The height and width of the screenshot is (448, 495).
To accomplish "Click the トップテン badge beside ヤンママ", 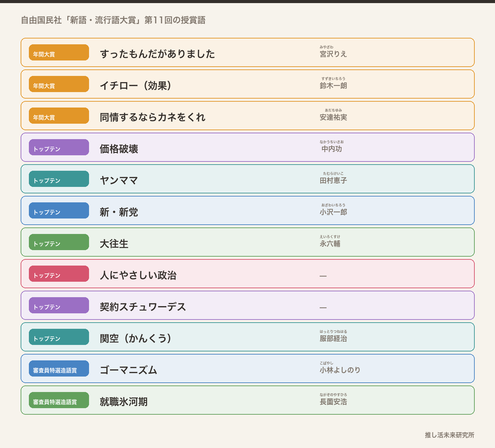I will coord(59,179).
